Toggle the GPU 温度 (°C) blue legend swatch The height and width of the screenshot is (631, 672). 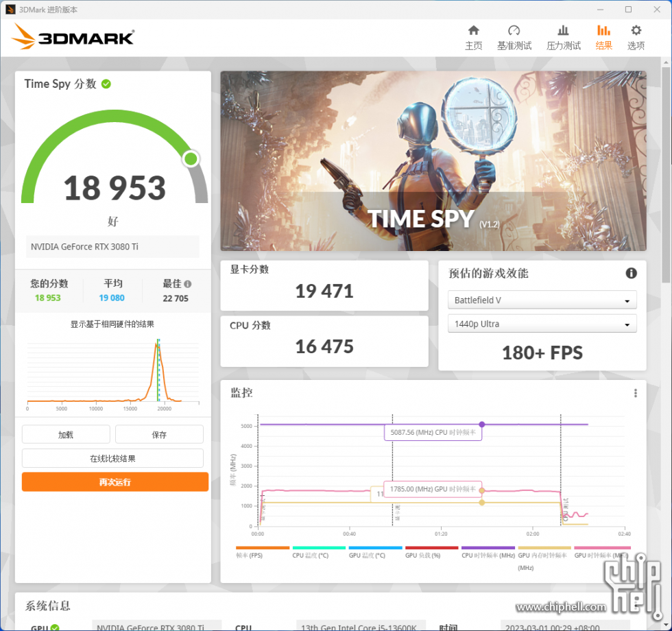pos(376,548)
